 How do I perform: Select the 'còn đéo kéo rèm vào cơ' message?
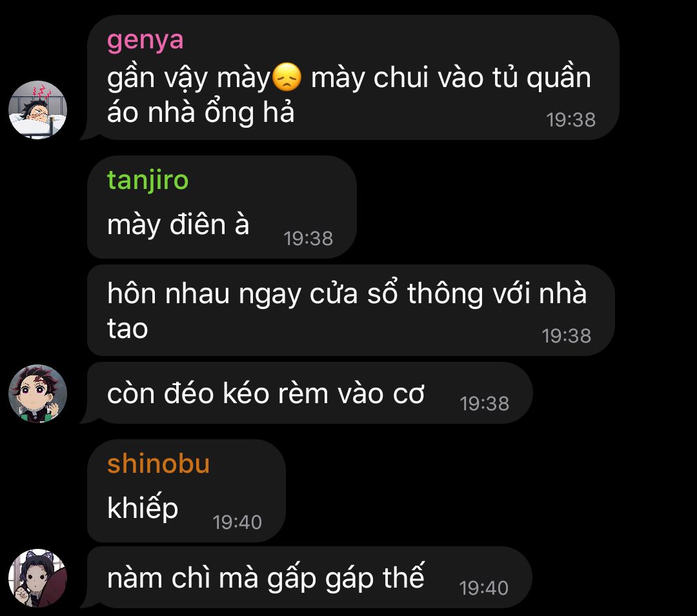(309, 393)
